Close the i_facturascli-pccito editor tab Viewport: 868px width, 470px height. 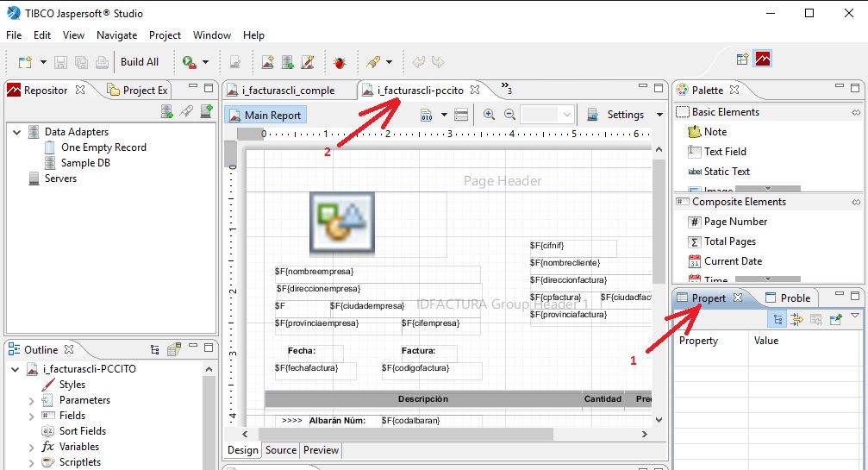point(474,89)
